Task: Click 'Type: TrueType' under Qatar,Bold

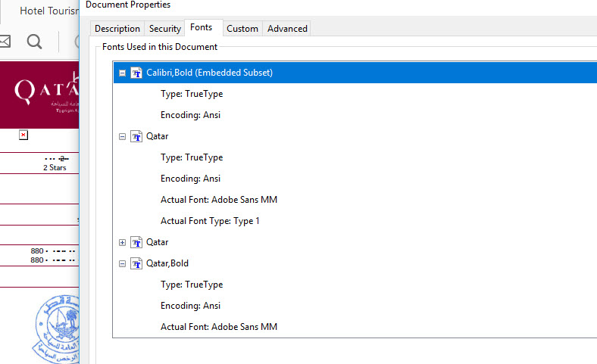Action: click(192, 285)
